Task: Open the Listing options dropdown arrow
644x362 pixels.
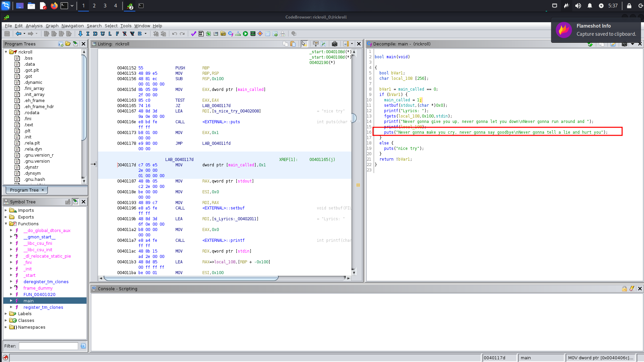Action: (x=352, y=44)
